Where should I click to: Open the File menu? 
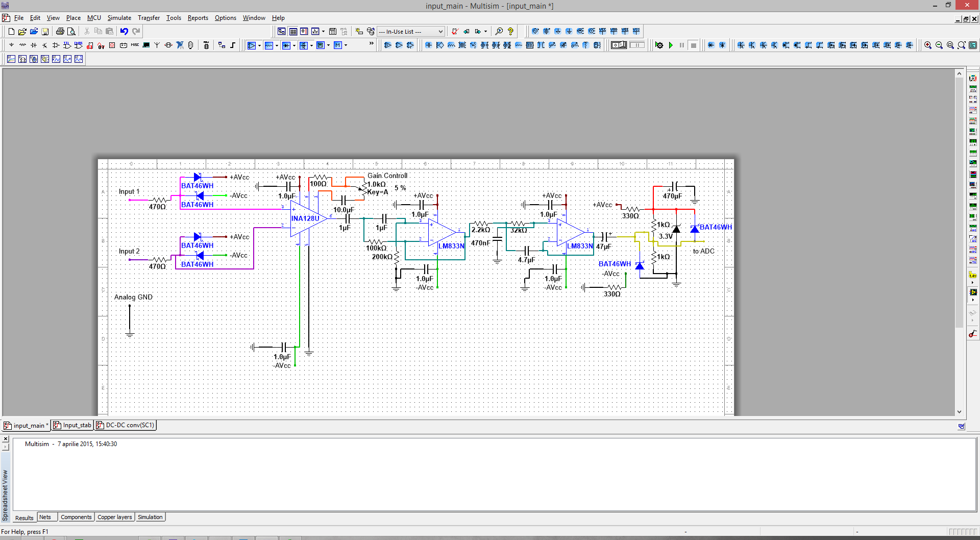tap(19, 18)
